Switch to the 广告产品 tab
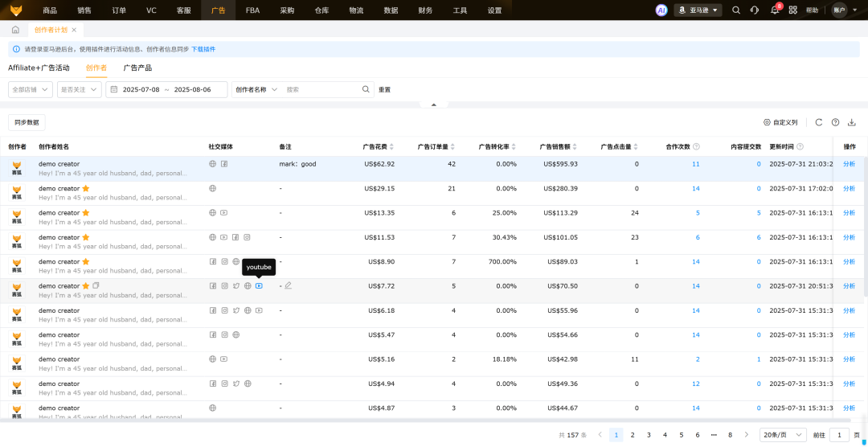Viewport: 868px width, 447px height. point(137,68)
